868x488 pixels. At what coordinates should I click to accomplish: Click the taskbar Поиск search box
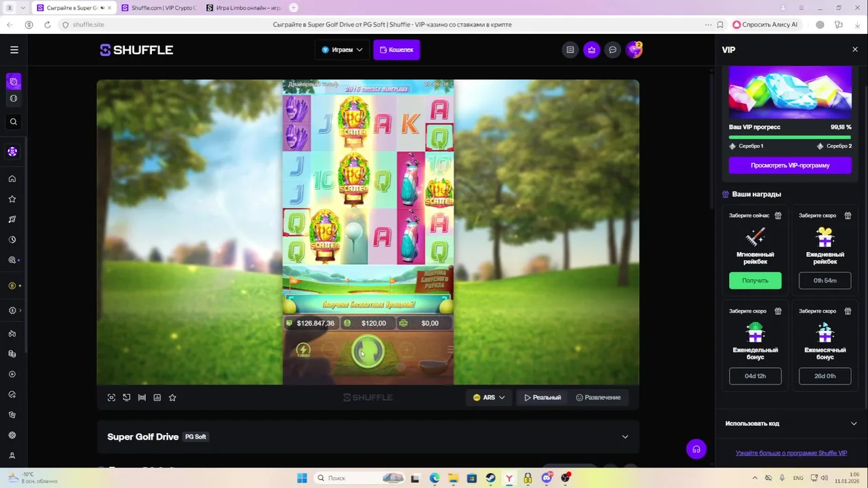361,478
